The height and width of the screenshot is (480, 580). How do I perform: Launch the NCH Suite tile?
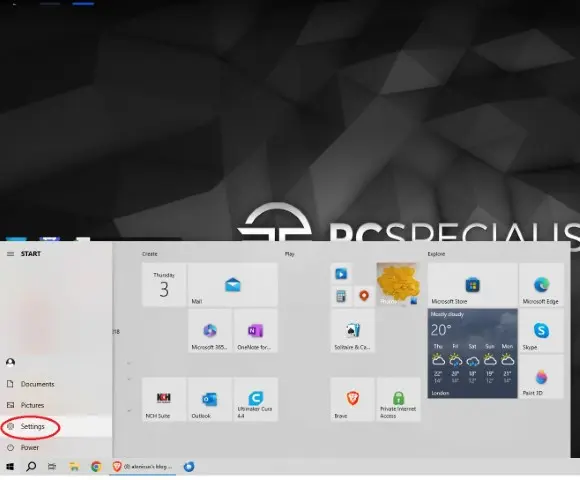[164, 399]
